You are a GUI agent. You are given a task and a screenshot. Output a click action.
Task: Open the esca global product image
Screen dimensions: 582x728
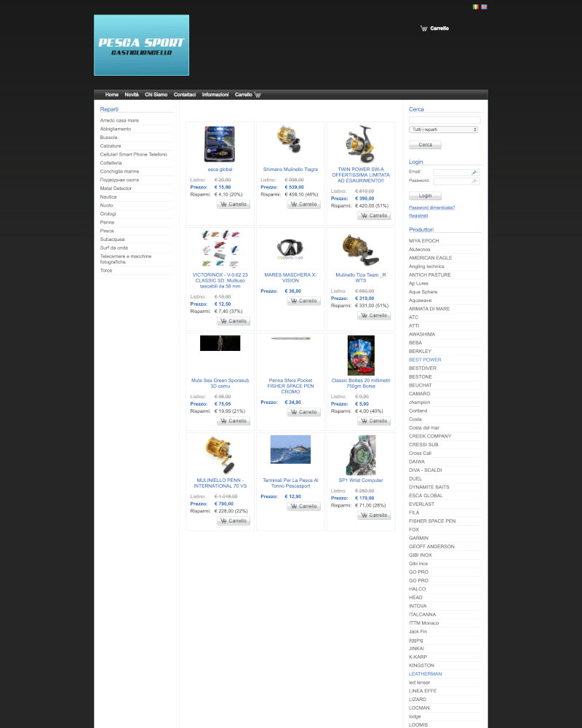click(x=220, y=144)
